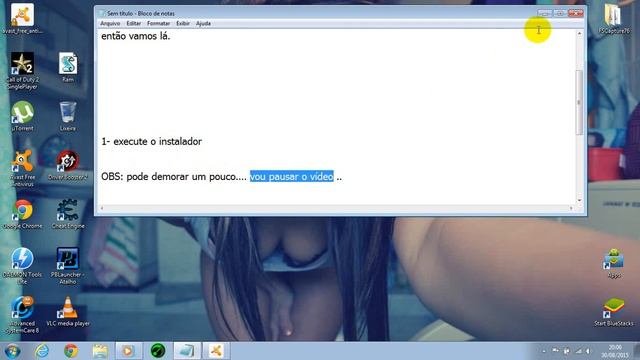Image resolution: width=640 pixels, height=360 pixels.
Task: Close the Bloco de notas window
Action: tap(576, 13)
